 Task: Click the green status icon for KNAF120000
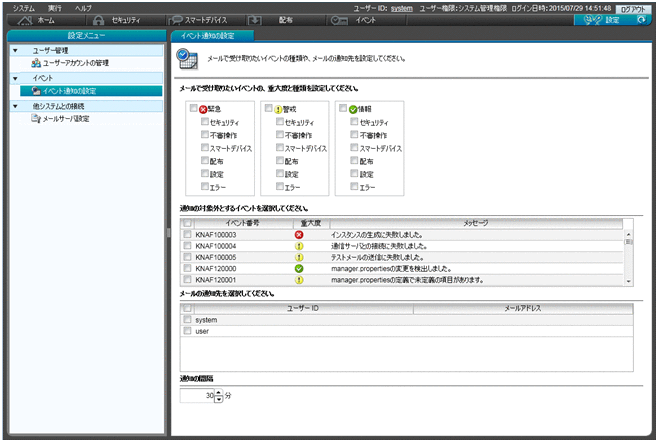[298, 270]
